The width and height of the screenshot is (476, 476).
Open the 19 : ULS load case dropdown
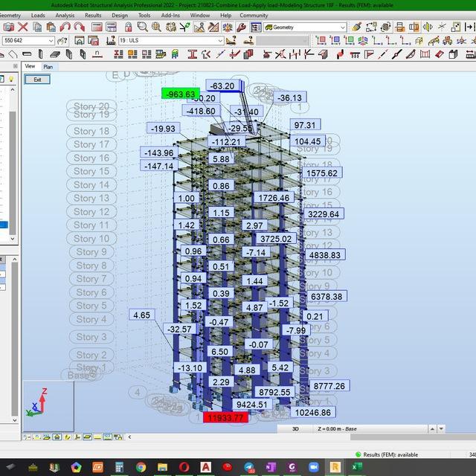172,40
